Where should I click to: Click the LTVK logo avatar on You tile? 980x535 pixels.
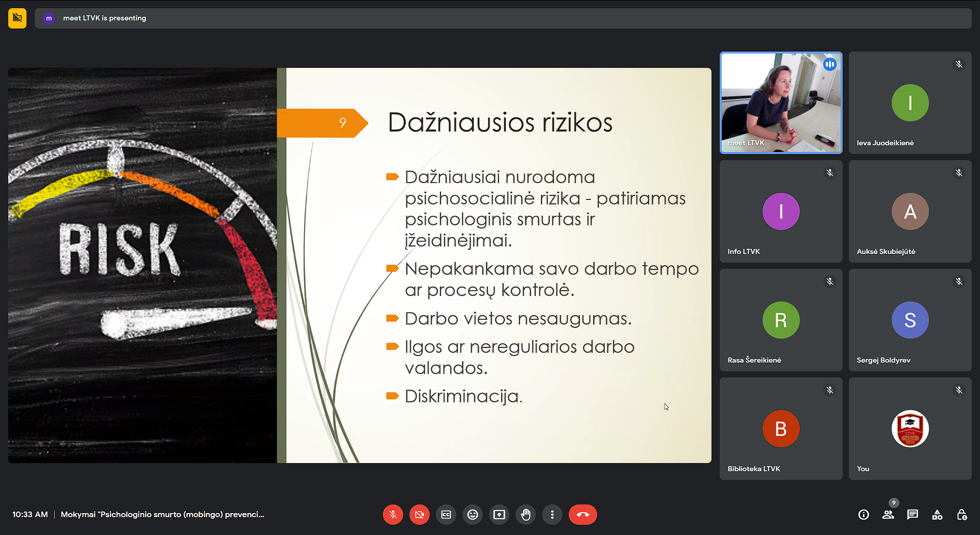coord(910,428)
